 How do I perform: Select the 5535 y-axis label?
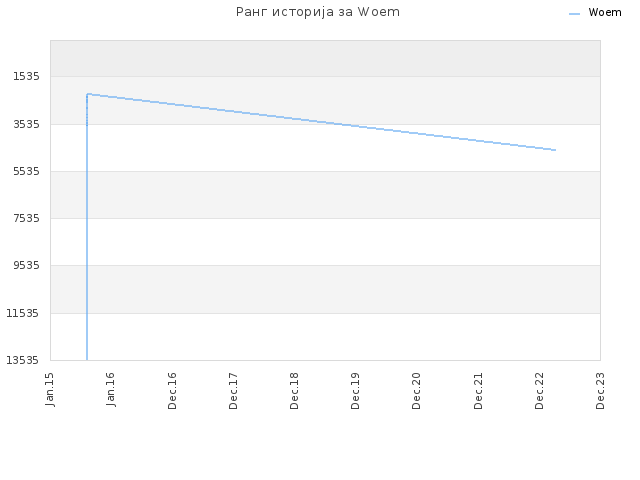tap(26, 171)
